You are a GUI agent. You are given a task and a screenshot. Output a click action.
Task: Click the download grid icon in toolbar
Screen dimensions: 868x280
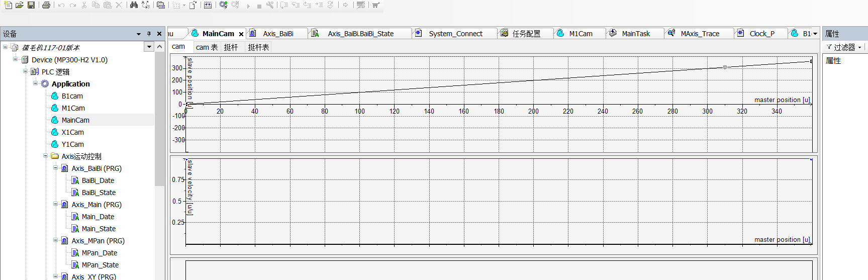pos(208,5)
